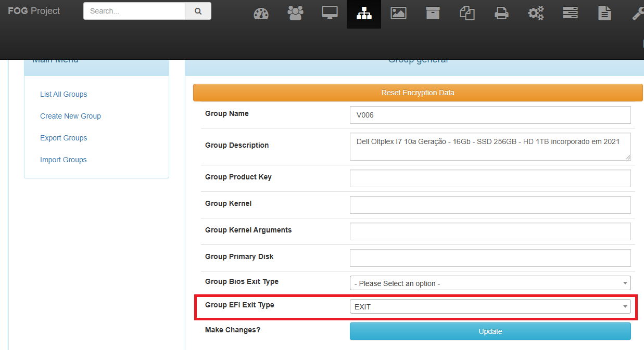Click the search magnifier button

pos(198,11)
